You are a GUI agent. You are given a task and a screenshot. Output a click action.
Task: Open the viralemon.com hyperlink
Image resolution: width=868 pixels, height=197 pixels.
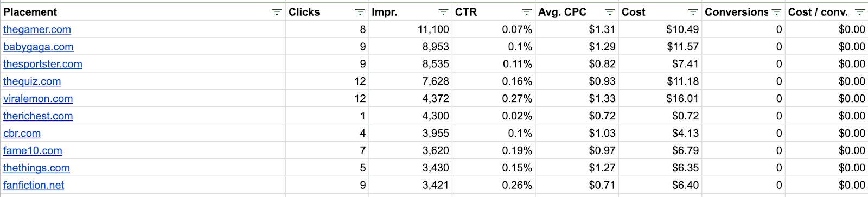pyautogui.click(x=38, y=99)
